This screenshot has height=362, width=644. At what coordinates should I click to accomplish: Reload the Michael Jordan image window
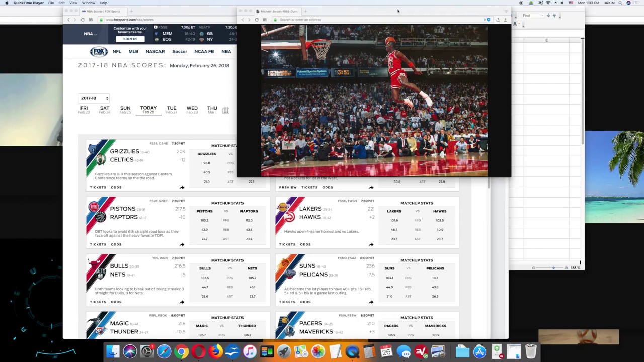click(257, 20)
